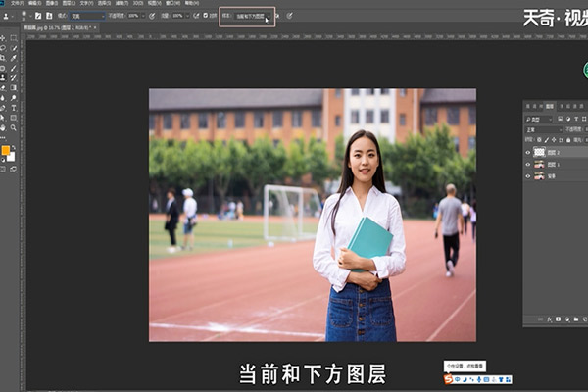
Task: Create a new layer group
Action: (576, 319)
